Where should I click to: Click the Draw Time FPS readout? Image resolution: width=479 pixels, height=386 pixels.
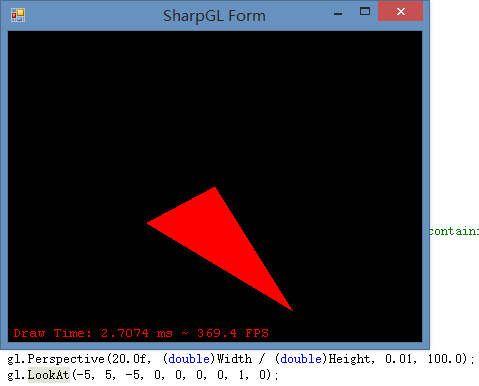tap(141, 333)
